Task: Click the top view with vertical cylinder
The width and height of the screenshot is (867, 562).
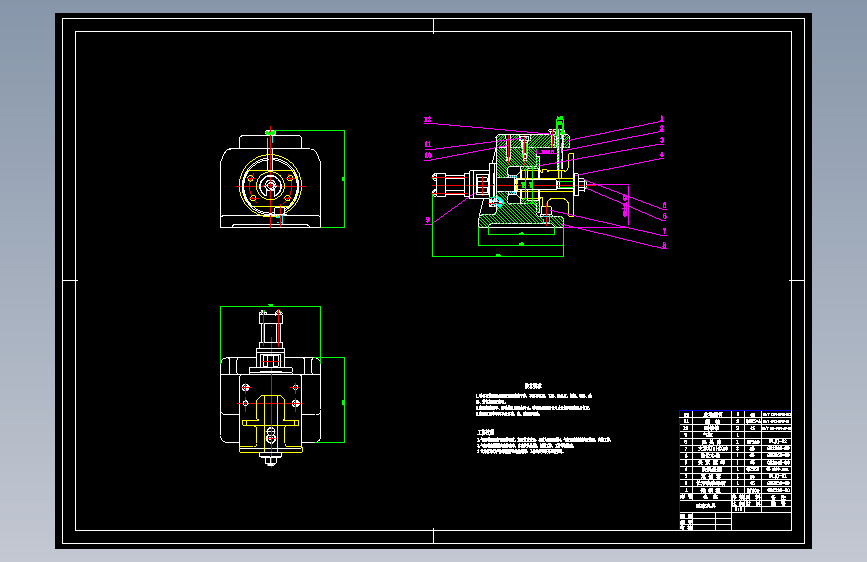Action: coord(270,387)
